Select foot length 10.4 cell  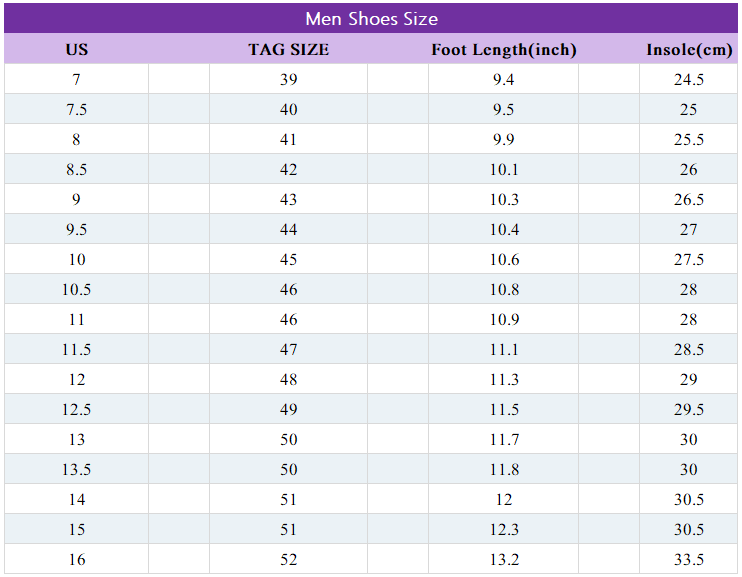504,229
